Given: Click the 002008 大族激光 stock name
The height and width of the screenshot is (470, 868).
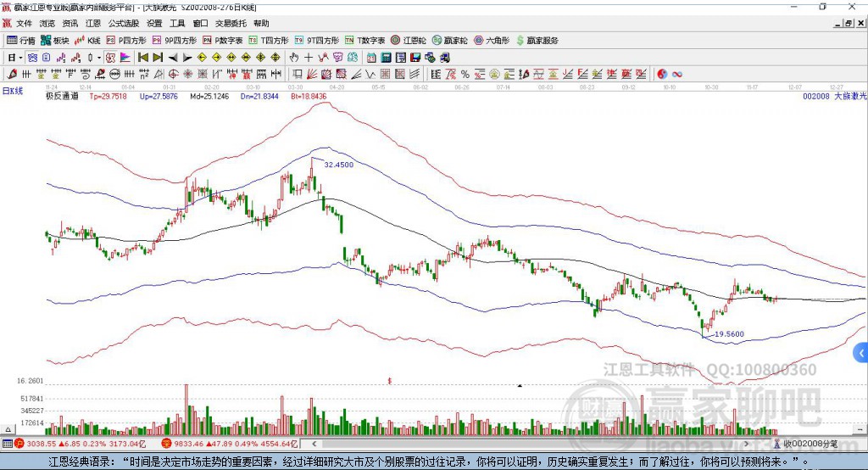Looking at the screenshot, I should tap(834, 96).
